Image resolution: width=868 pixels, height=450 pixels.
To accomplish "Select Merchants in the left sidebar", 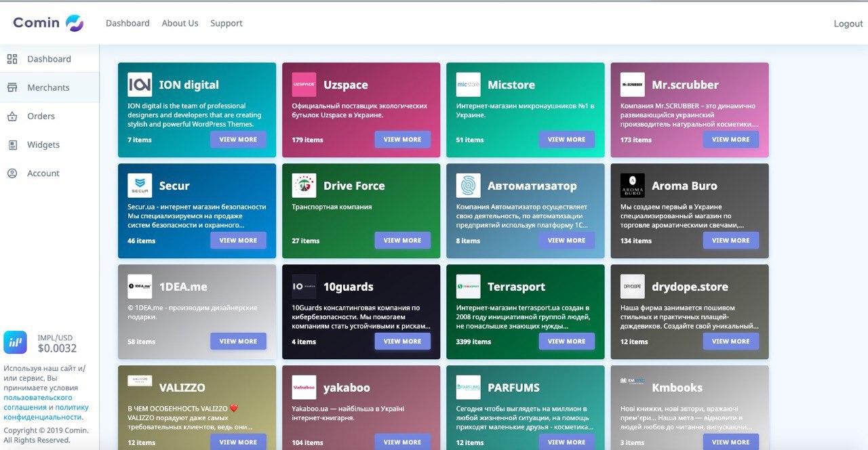I will tap(50, 87).
